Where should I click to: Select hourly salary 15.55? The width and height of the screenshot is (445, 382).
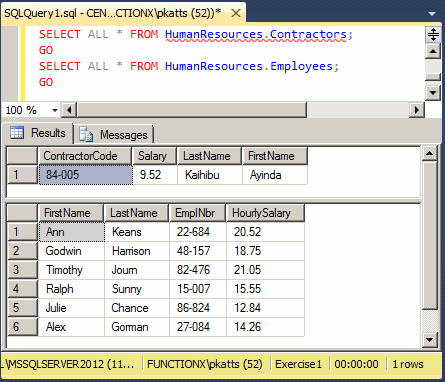pyautogui.click(x=265, y=289)
